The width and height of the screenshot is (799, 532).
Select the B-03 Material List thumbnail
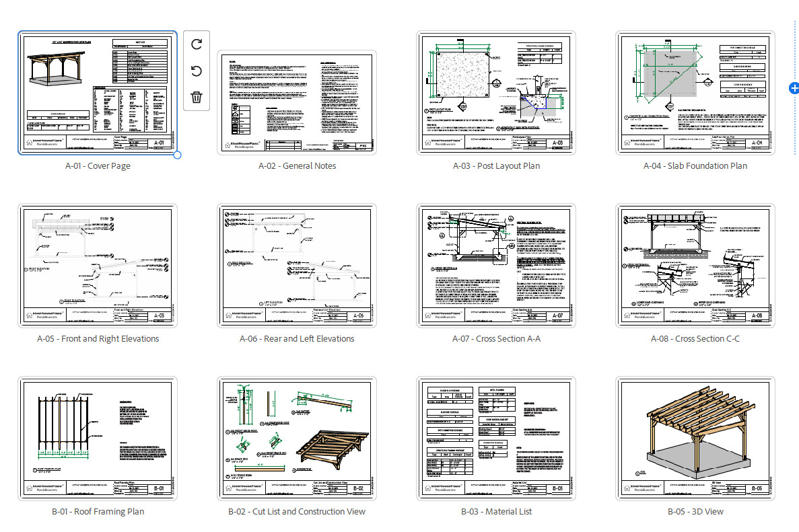(x=496, y=439)
